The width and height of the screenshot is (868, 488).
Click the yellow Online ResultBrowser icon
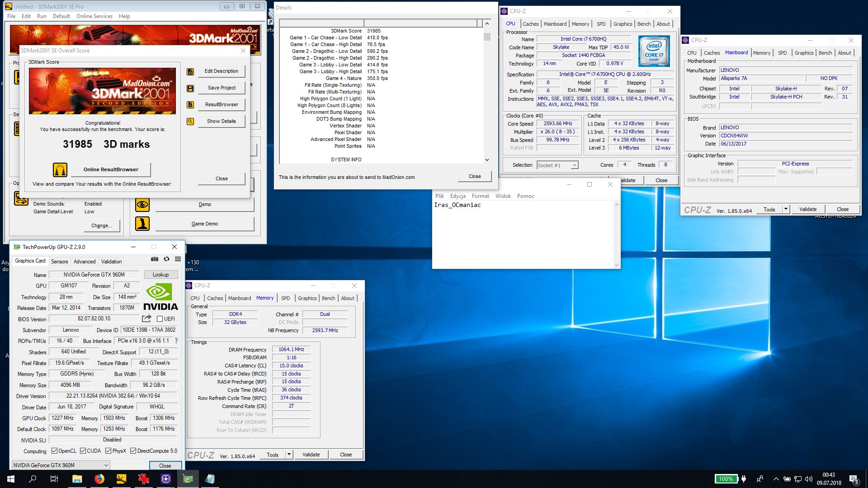pyautogui.click(x=60, y=169)
